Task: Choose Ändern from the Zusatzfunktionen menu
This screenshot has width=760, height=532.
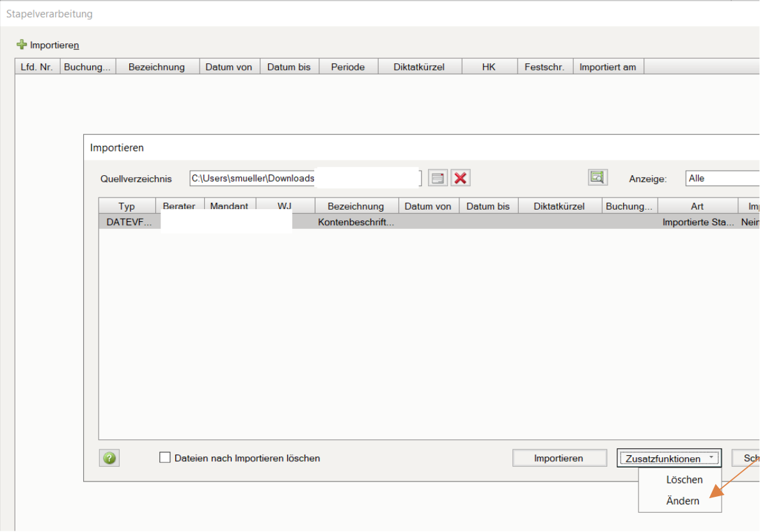Action: [682, 501]
